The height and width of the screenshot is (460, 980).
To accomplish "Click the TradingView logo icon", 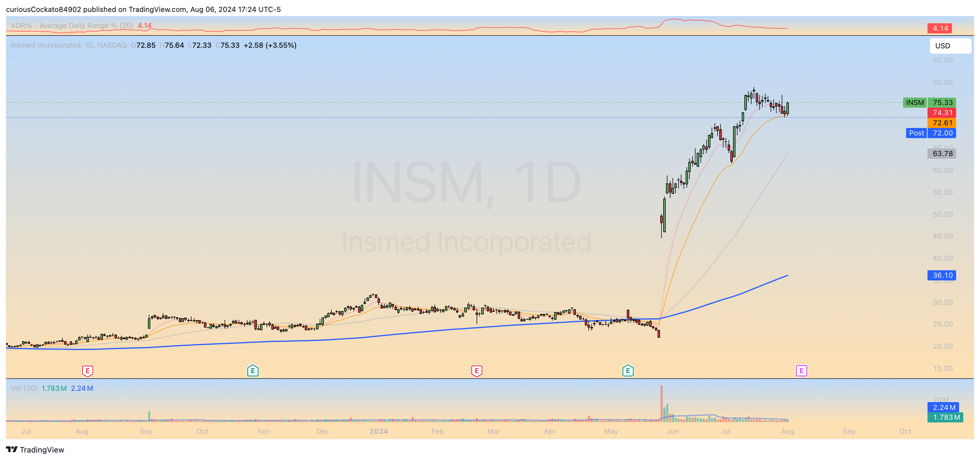I will click(x=12, y=449).
